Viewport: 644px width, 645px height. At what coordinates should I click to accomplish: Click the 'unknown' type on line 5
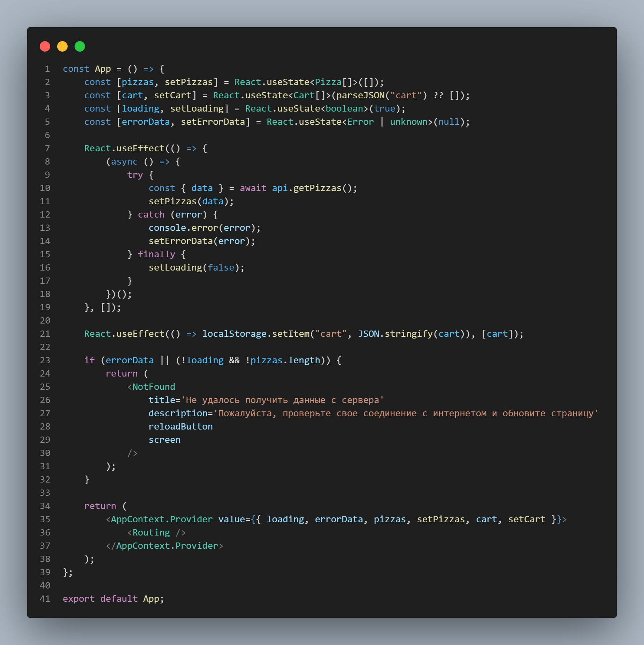(x=408, y=122)
